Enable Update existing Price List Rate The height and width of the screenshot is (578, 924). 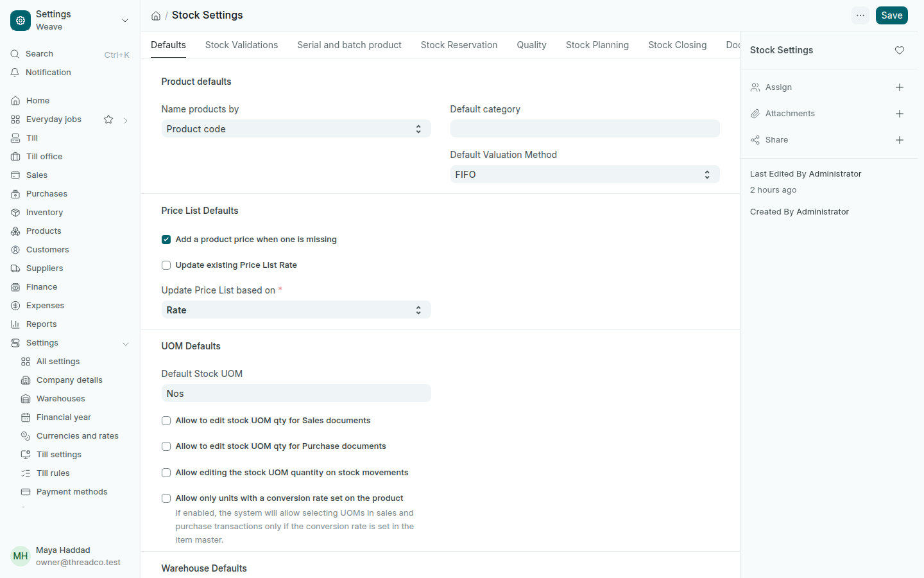(x=166, y=265)
